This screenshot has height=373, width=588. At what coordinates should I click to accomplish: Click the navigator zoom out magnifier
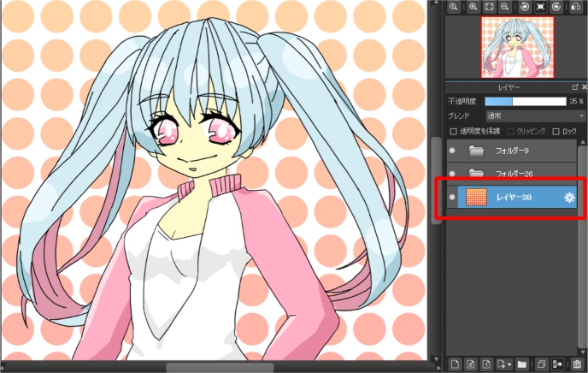click(505, 6)
